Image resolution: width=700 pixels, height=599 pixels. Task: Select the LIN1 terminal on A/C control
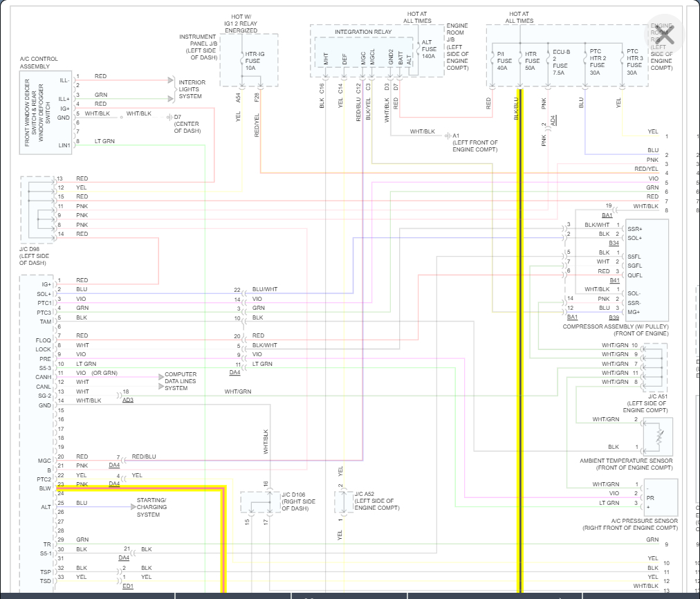(64, 145)
